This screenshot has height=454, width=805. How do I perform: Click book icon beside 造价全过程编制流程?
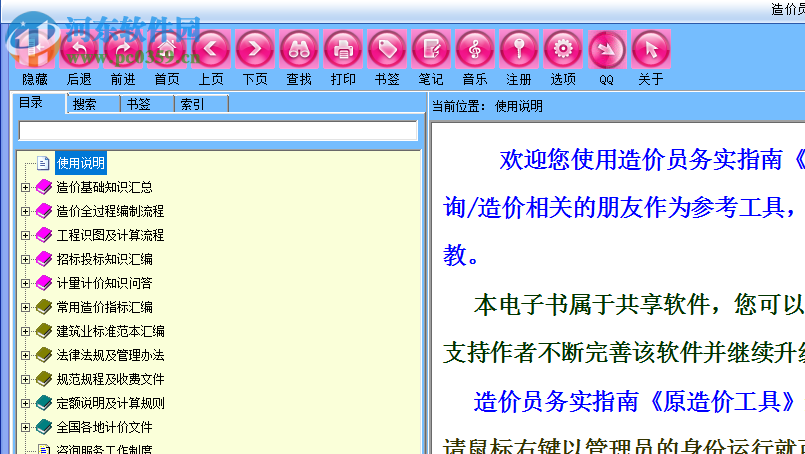[44, 211]
